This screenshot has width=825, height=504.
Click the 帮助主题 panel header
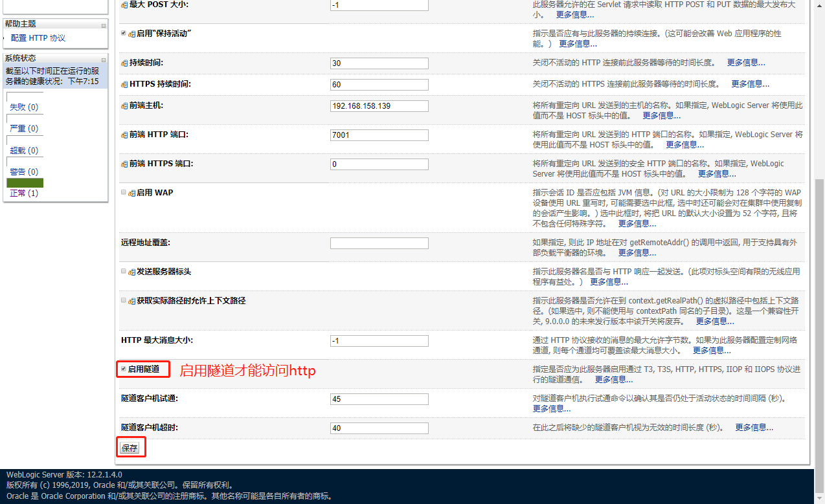coord(55,24)
